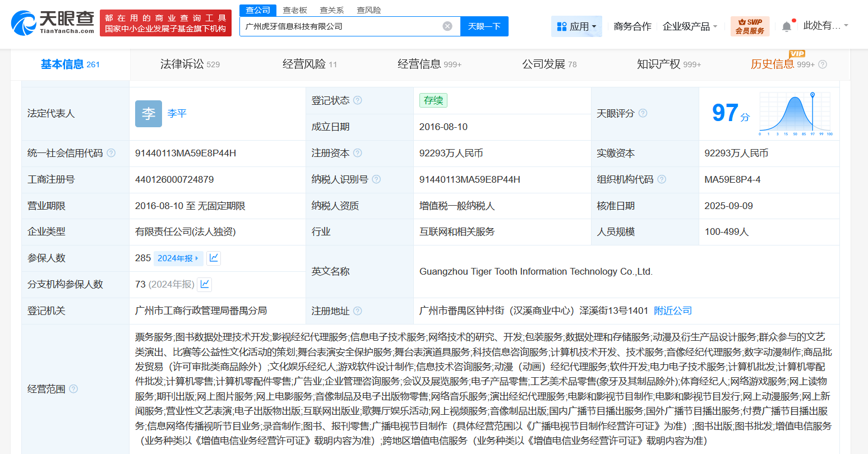Screen dimensions: 868x454
Task: Open the branch insured headcount chart icon
Action: tap(205, 284)
